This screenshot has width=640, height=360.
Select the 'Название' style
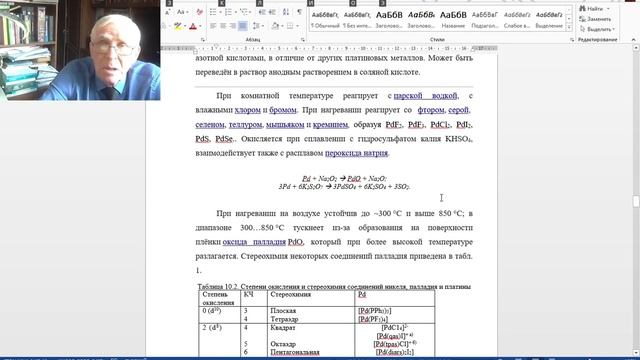tap(453, 19)
